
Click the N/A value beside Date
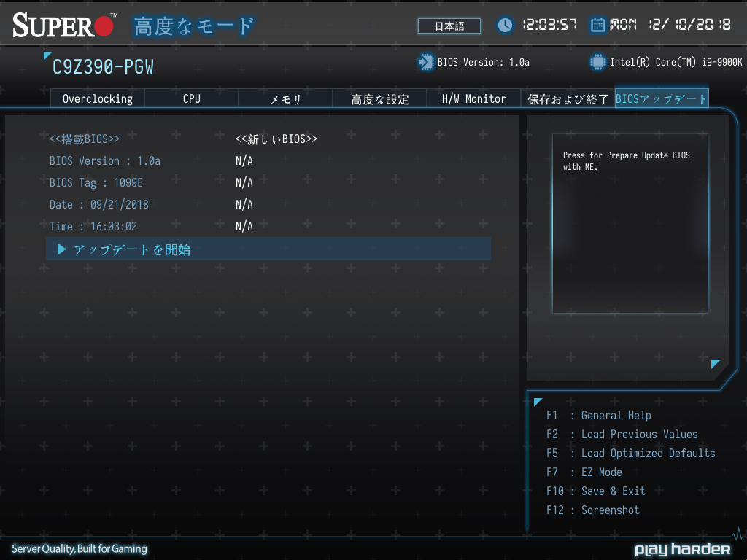(244, 205)
